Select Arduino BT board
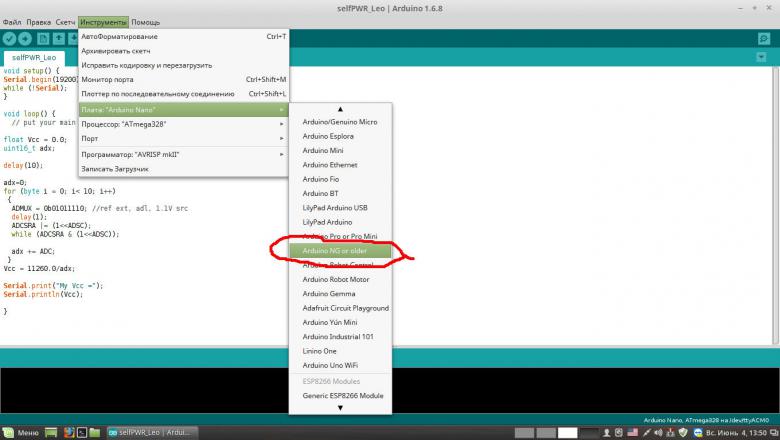780x440 pixels. [x=340, y=194]
